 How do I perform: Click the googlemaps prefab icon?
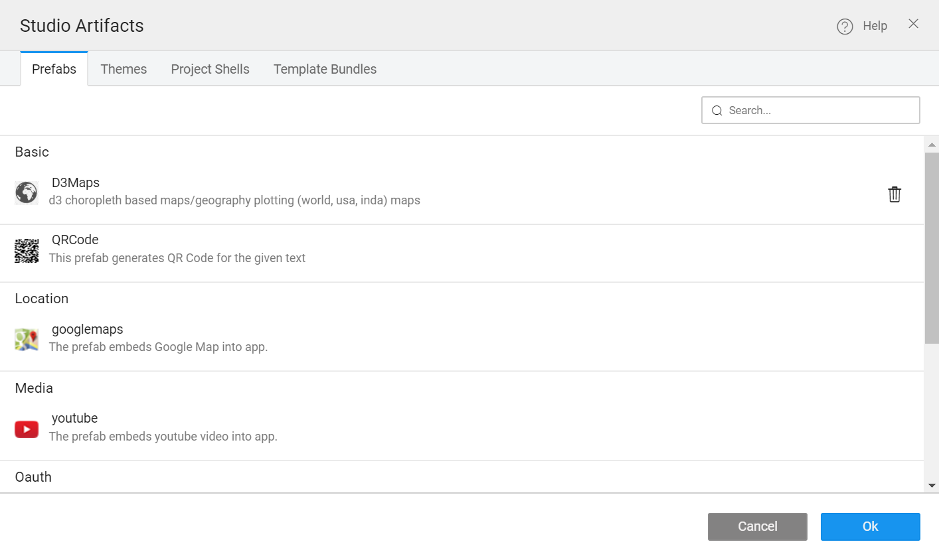coord(27,339)
